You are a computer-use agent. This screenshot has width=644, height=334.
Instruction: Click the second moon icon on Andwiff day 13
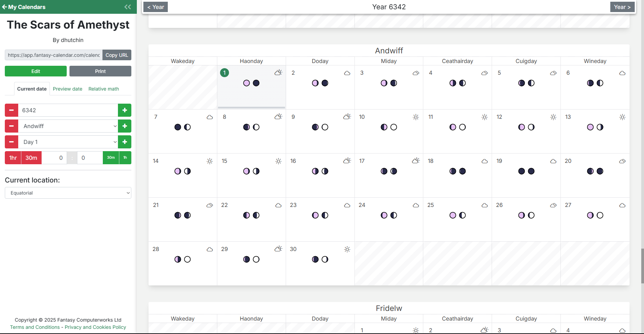pos(600,127)
